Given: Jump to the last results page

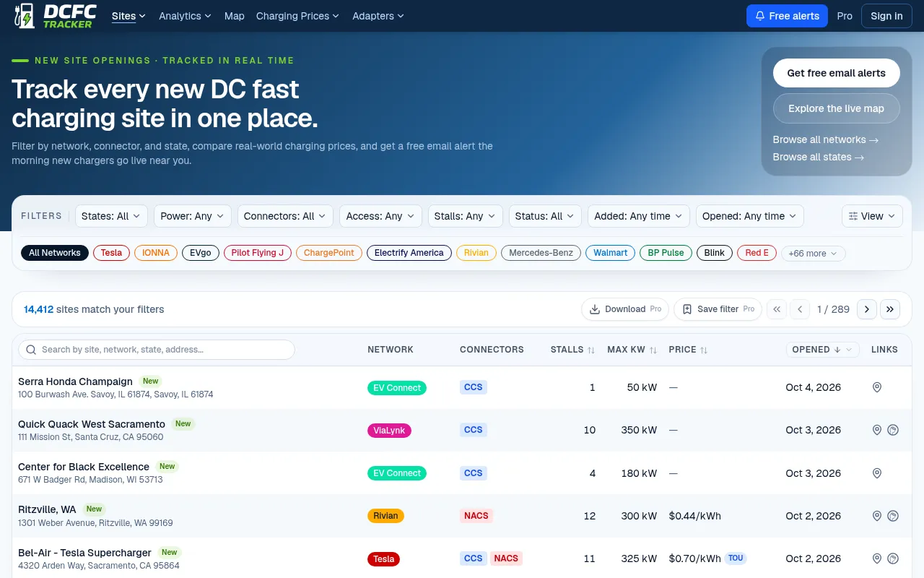Looking at the screenshot, I should tap(890, 309).
